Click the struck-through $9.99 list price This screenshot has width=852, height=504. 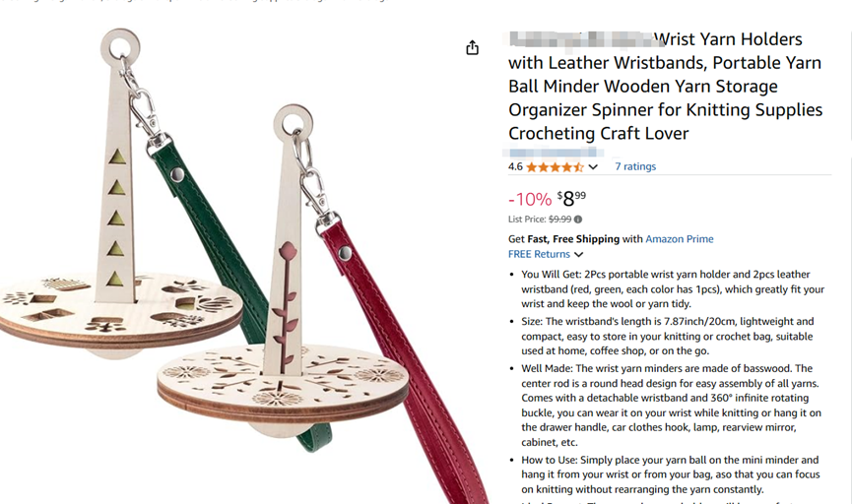point(559,220)
